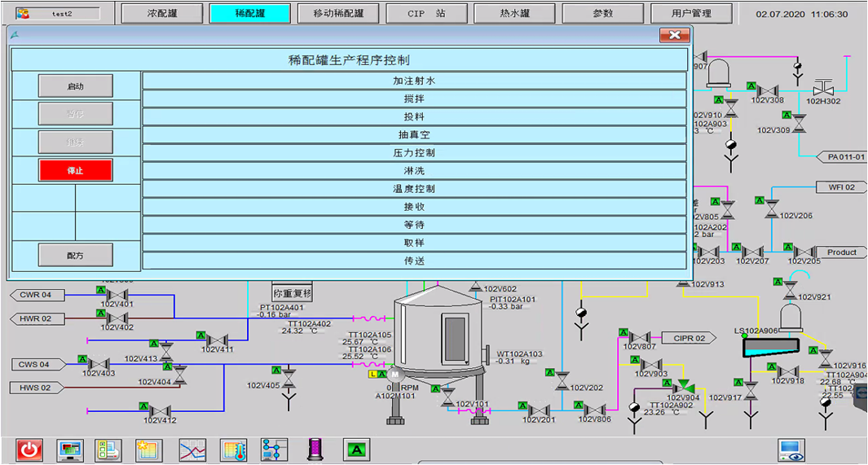Toggle auto mode indicator beside valve 102V807

coord(623,332)
